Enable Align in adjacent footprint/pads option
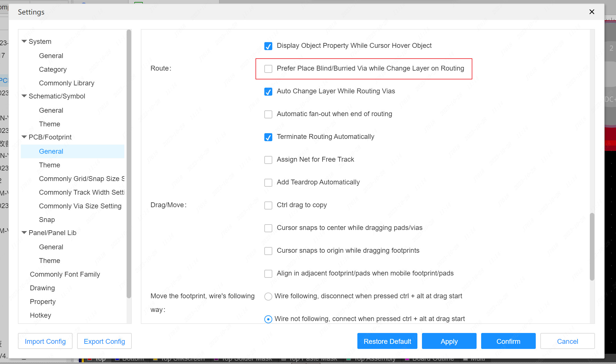Viewport: 616px width, 364px height. (x=268, y=273)
